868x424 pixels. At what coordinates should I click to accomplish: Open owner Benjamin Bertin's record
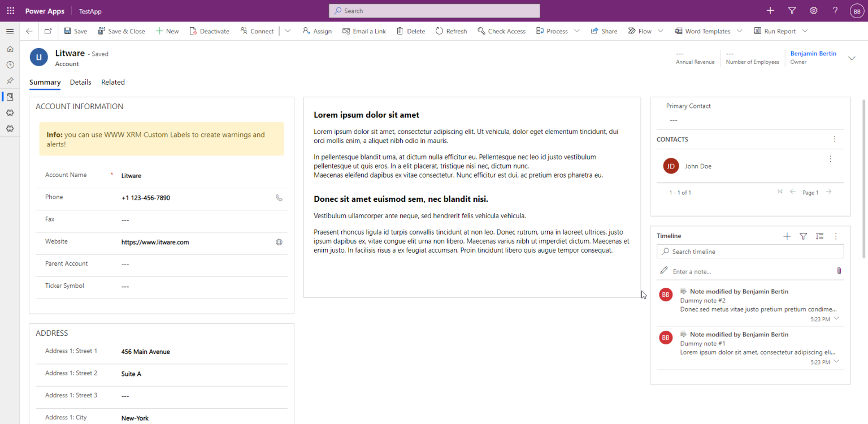(x=813, y=53)
